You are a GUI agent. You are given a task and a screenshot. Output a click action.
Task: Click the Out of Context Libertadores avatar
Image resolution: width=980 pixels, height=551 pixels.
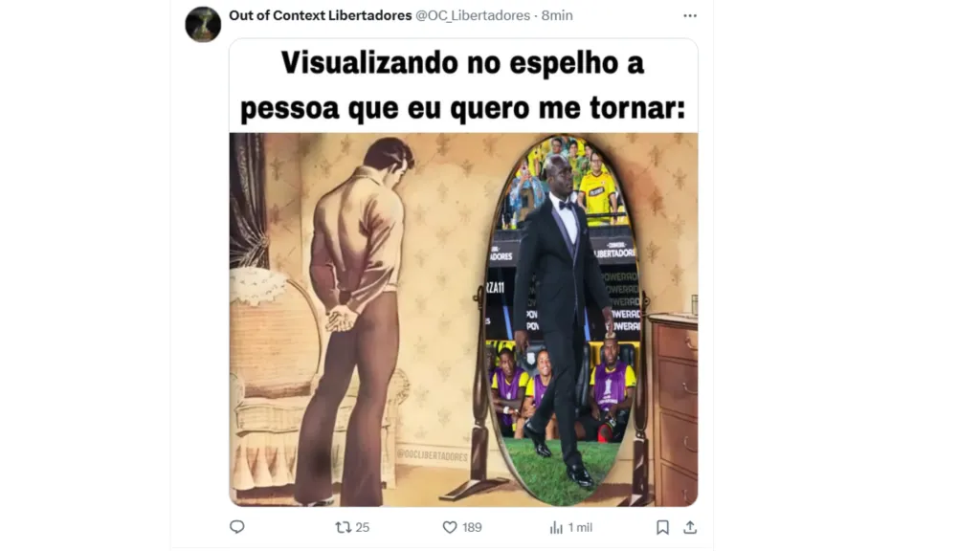pos(203,24)
